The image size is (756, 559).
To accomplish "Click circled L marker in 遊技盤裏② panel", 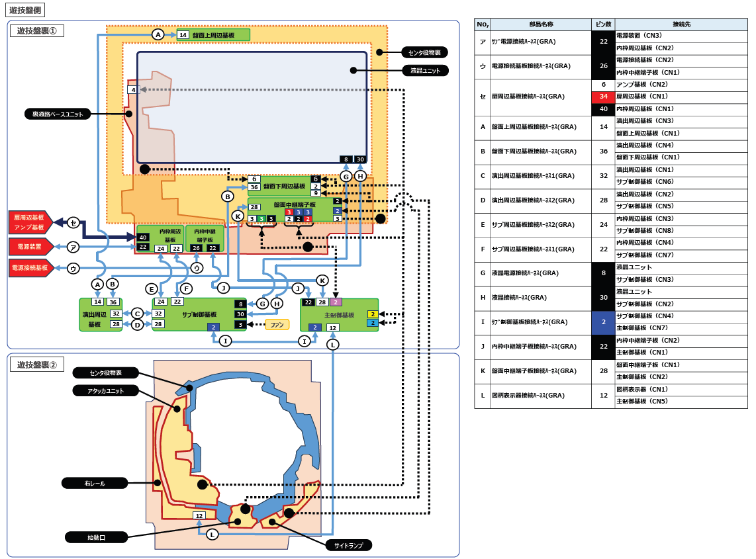I will tap(212, 535).
